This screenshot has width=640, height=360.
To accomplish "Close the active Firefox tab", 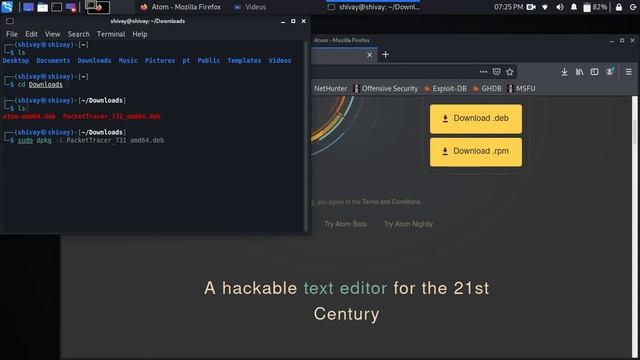I will point(369,55).
